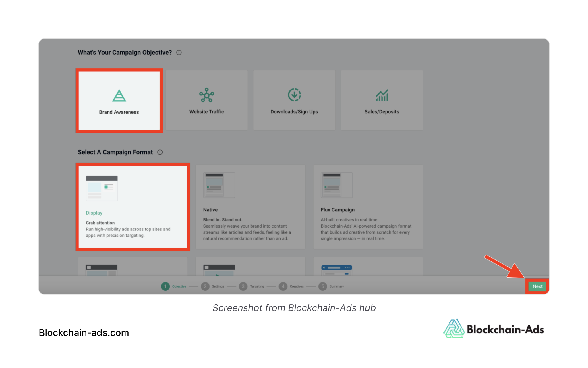Click the Website Traffic network nodes icon
The image size is (588, 368).
207,95
